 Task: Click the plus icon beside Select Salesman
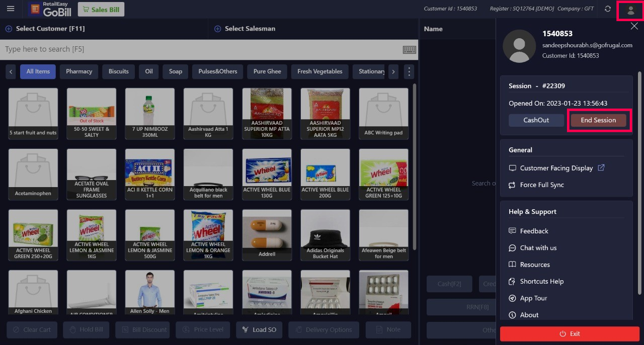(218, 29)
